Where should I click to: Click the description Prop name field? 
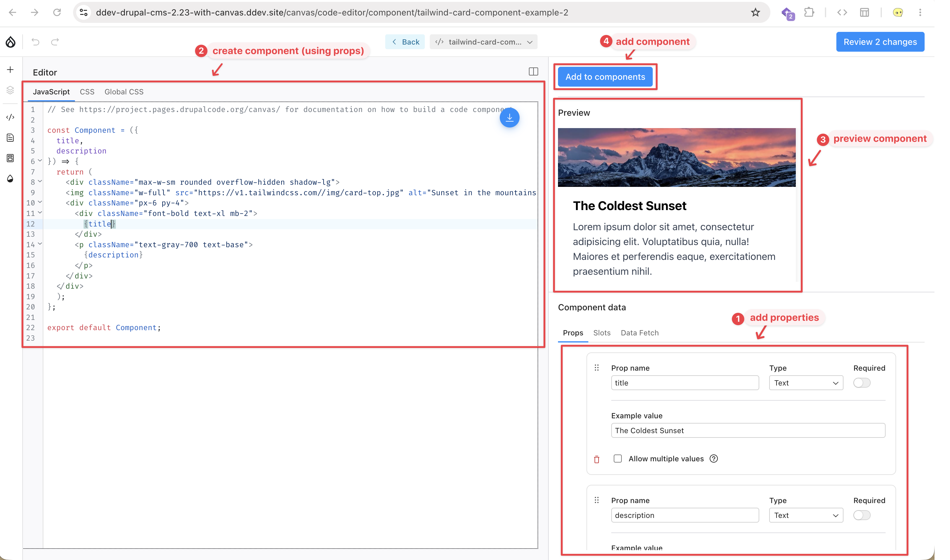tap(685, 515)
